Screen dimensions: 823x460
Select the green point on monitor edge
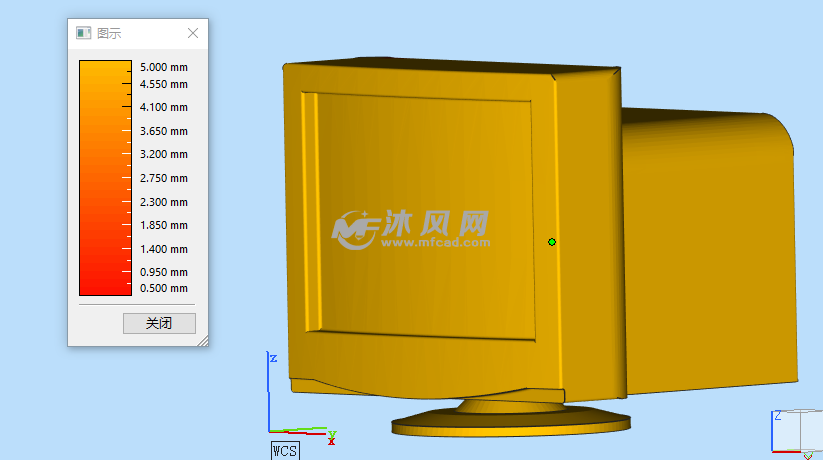(x=551, y=241)
